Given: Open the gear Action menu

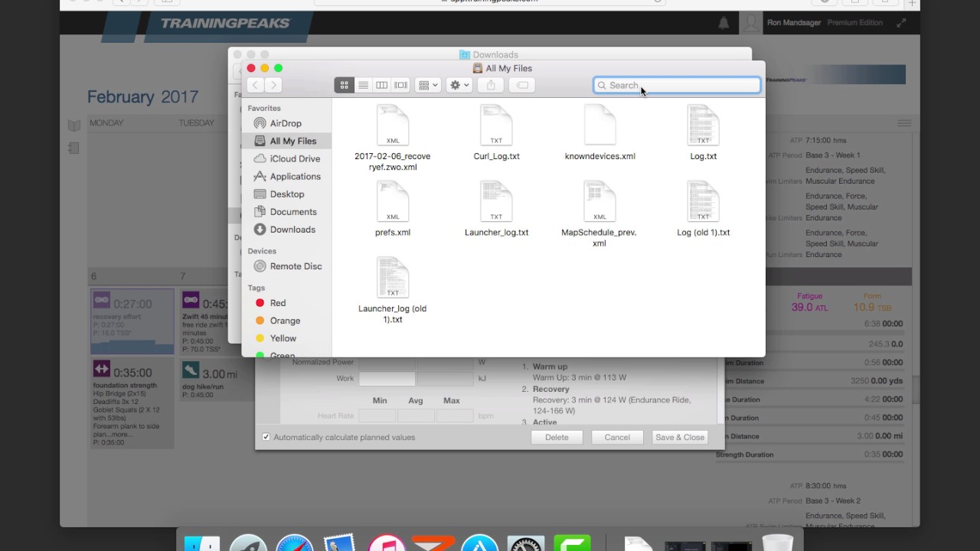Looking at the screenshot, I should click(x=459, y=85).
